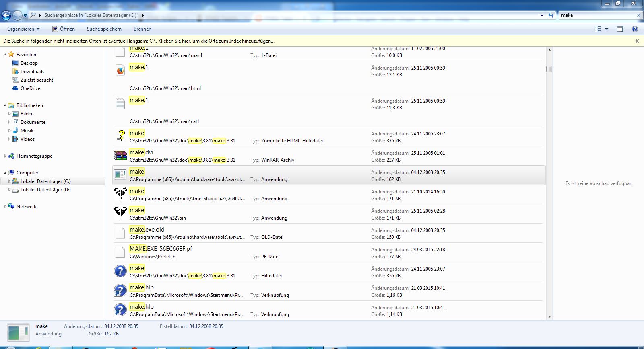This screenshot has height=349, width=644.
Task: Clear the search box with the X
Action: click(638, 15)
